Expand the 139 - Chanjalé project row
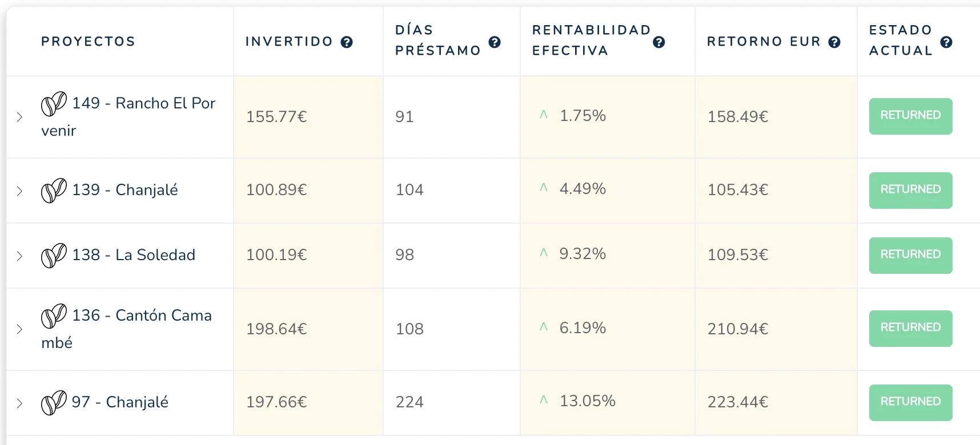The image size is (980, 445). click(19, 191)
